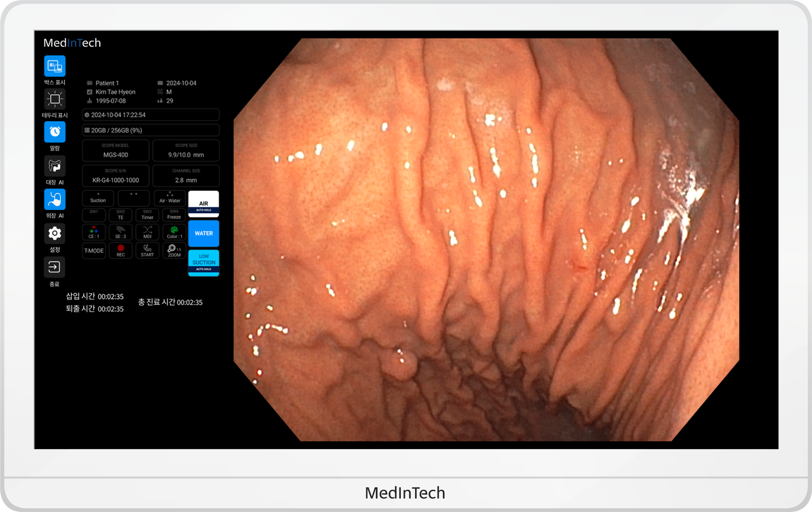The image size is (812, 512).
Task: Click the 종료 exit icon
Action: click(x=55, y=267)
